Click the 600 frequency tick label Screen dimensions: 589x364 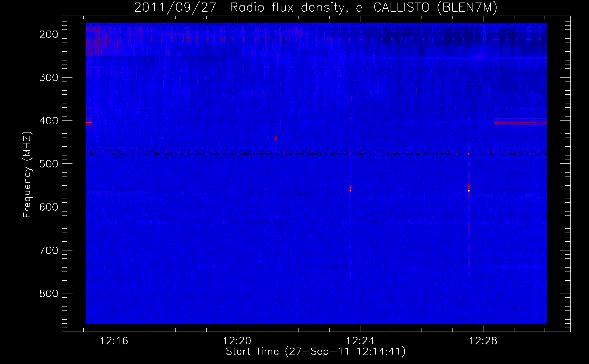pos(48,207)
